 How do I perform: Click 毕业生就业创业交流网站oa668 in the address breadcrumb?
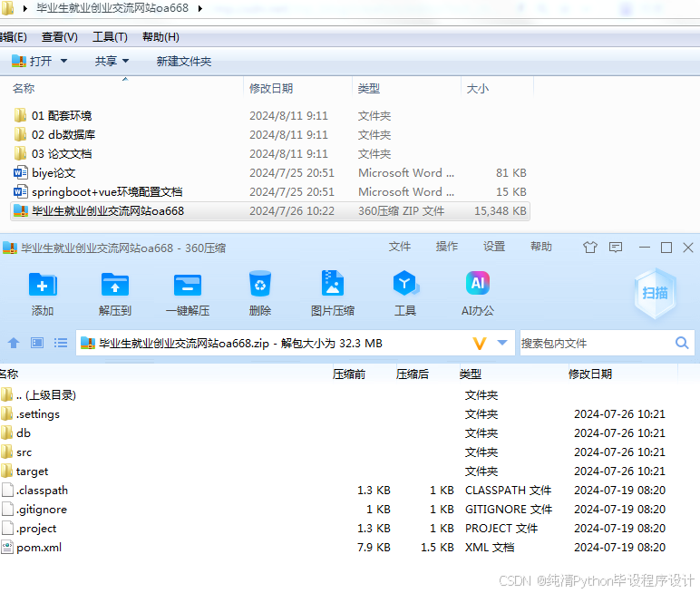(112, 8)
